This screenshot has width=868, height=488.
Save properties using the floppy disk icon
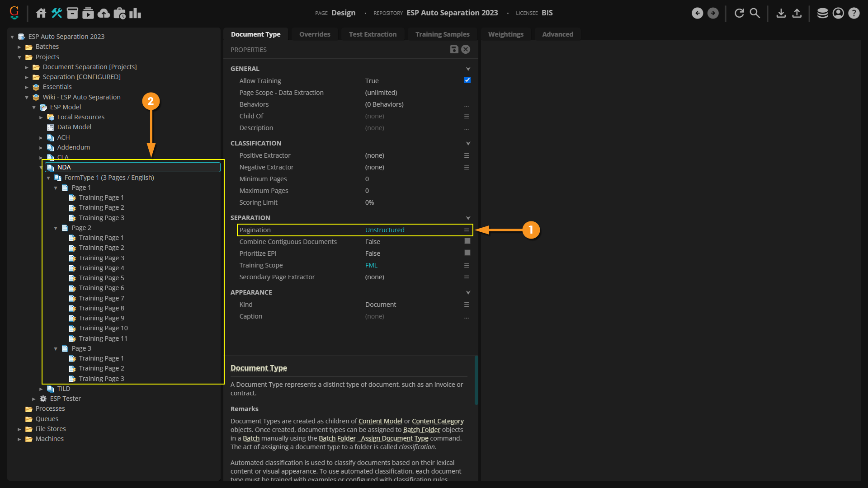[454, 50]
